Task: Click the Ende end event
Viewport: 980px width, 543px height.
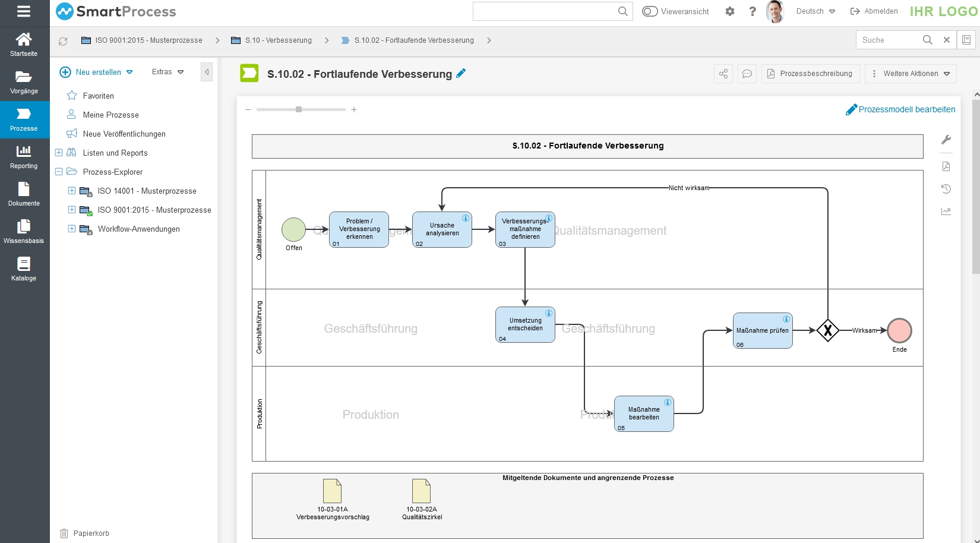Action: pos(899,330)
